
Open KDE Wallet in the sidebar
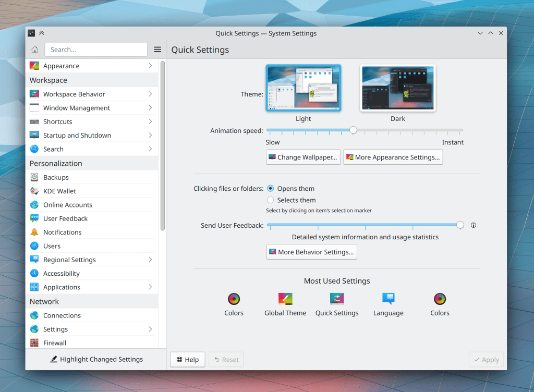coord(59,191)
